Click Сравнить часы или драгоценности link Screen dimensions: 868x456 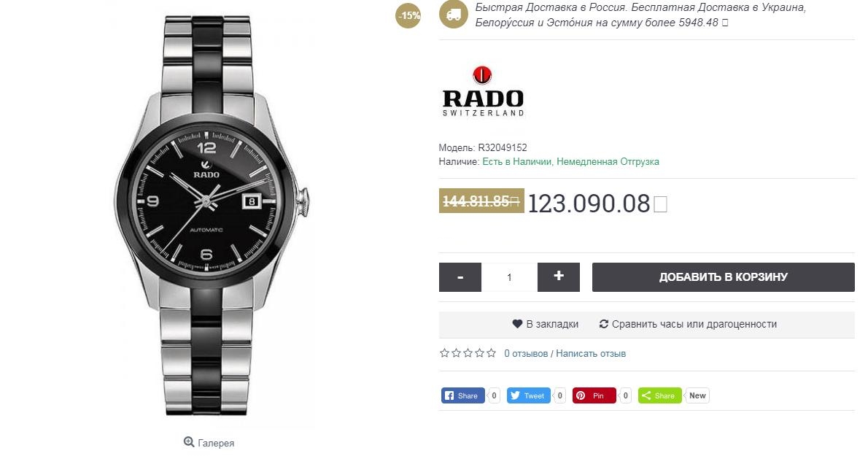[x=688, y=324]
